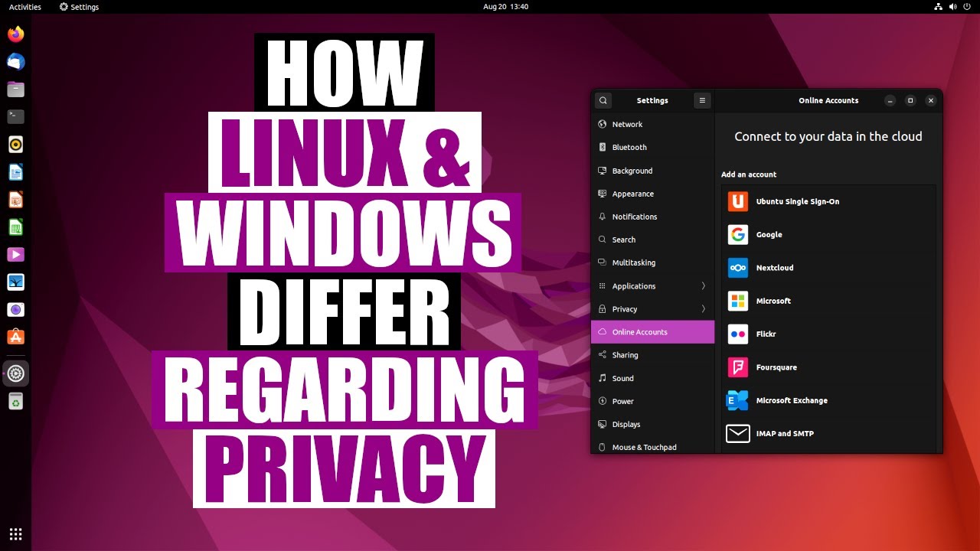Click the Microsoft Exchange logo icon
The width and height of the screenshot is (980, 551).
pyautogui.click(x=738, y=400)
